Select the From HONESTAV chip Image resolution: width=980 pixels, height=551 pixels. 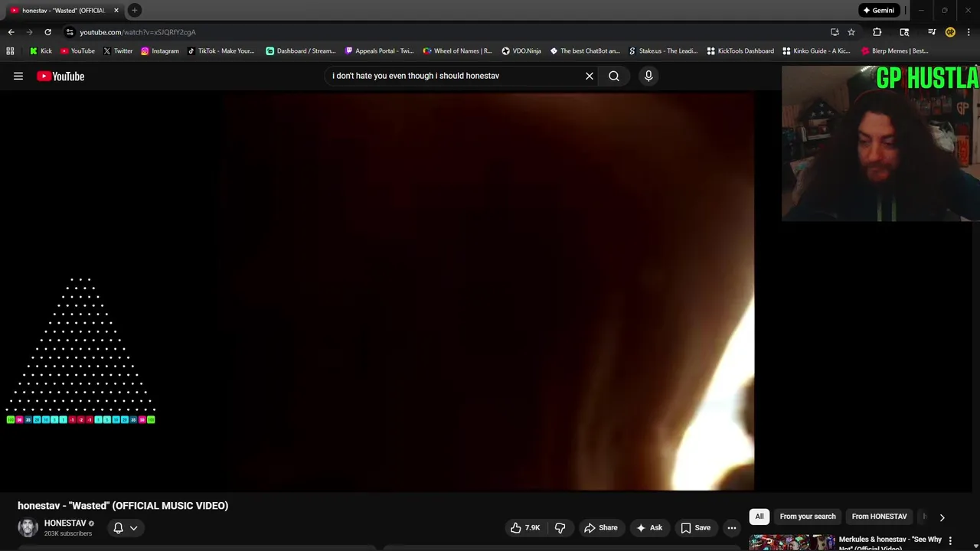click(x=879, y=517)
